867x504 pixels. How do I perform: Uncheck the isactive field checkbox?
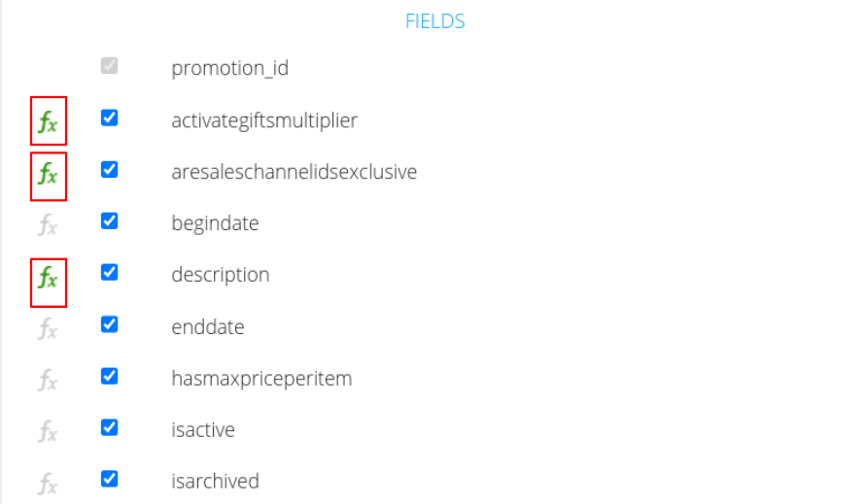point(110,426)
